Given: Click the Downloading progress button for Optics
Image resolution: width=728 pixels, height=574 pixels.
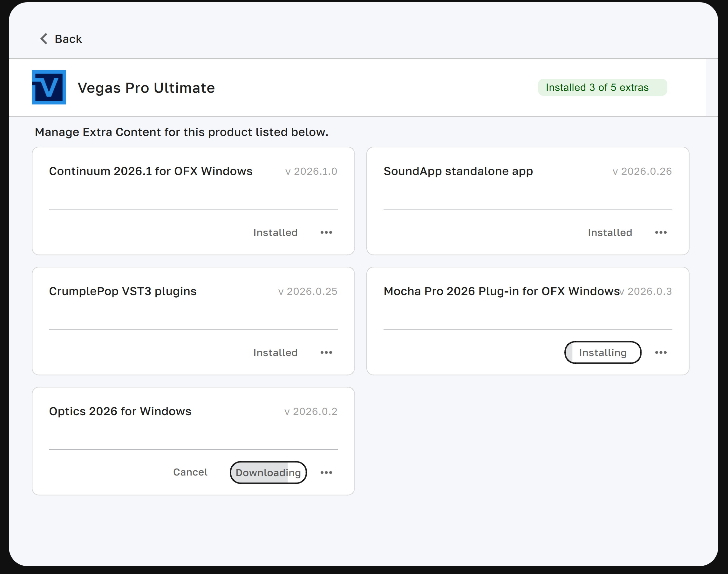Looking at the screenshot, I should [x=268, y=472].
